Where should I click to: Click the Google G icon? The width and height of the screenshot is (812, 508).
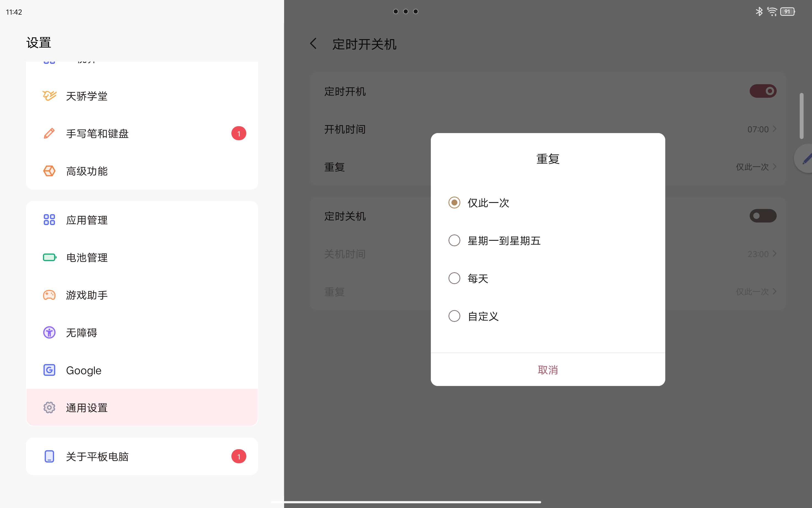49,370
